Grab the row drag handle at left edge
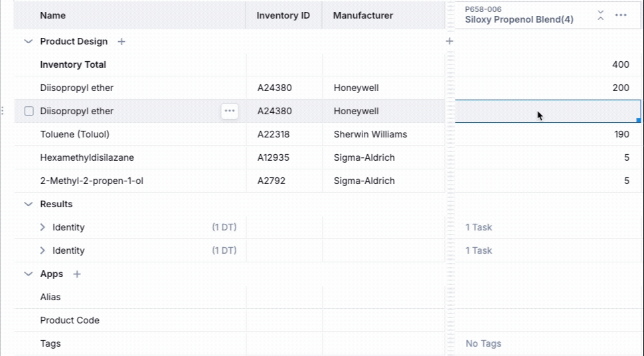This screenshot has height=356, width=644. point(3,112)
